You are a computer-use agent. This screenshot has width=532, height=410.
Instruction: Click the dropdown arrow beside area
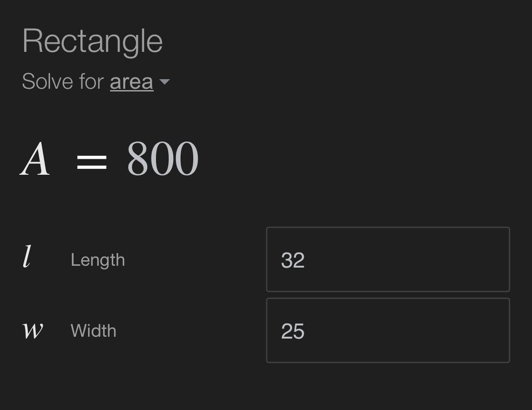pyautogui.click(x=165, y=82)
